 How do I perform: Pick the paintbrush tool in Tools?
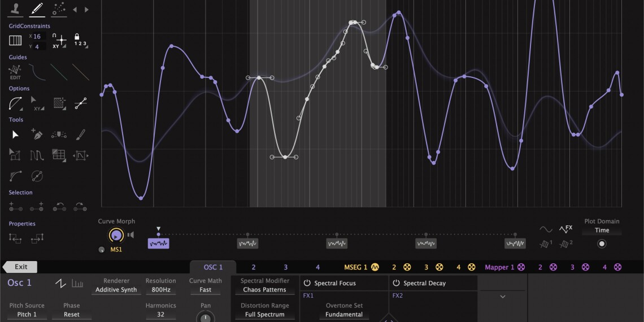pyautogui.click(x=81, y=134)
